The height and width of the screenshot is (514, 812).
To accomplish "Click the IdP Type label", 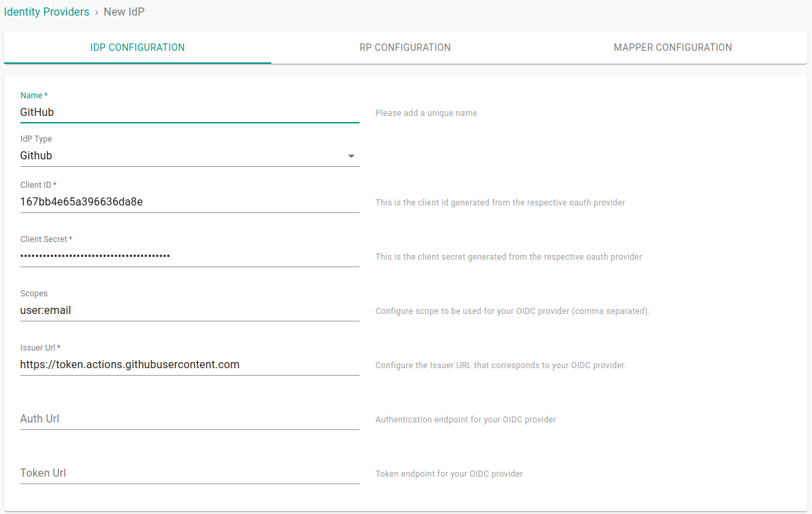I will click(x=36, y=139).
